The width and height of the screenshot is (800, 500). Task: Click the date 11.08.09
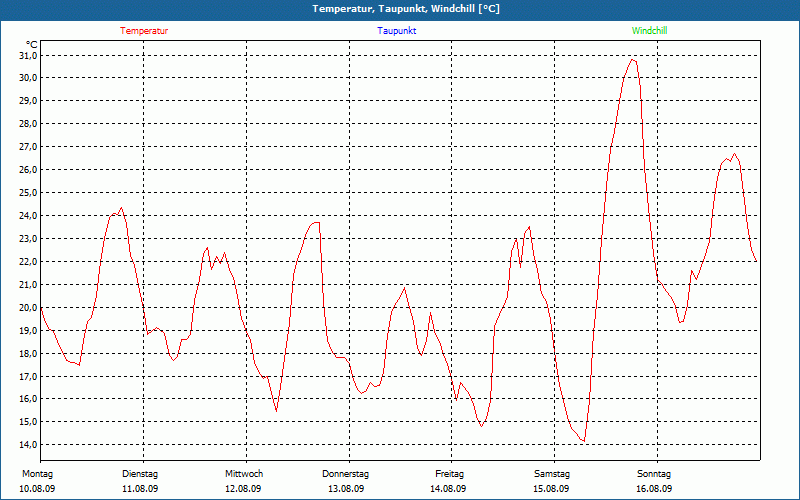pyautogui.click(x=140, y=489)
